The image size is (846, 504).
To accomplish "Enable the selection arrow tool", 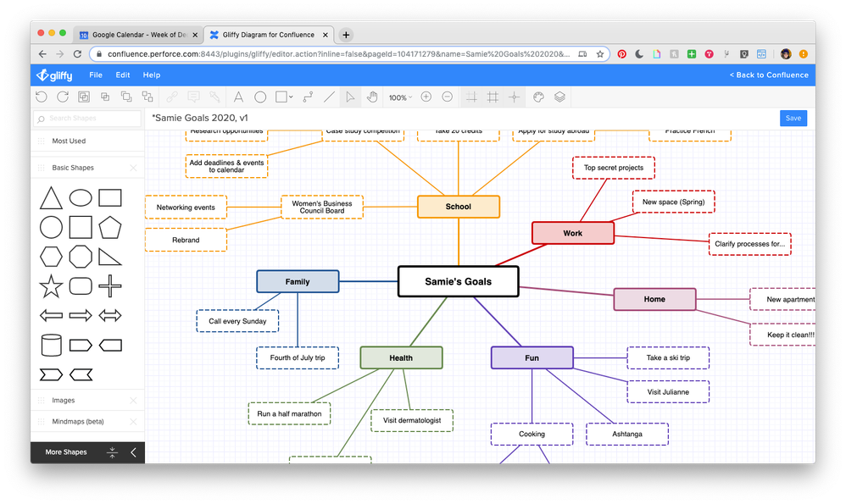I will (350, 97).
